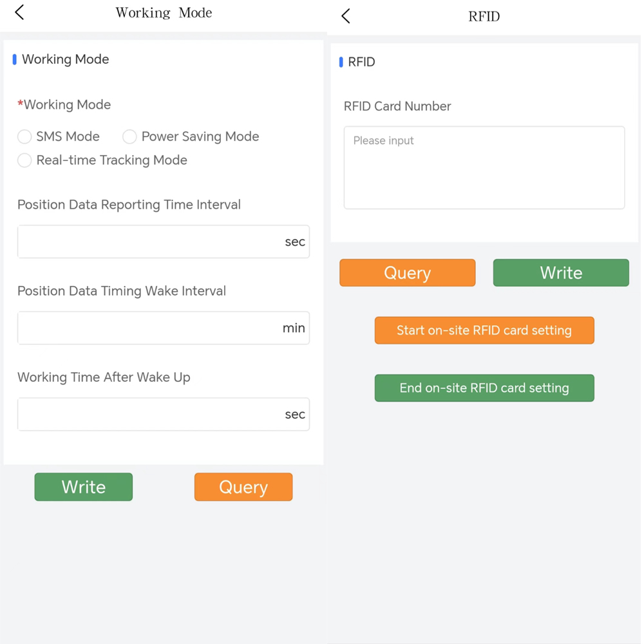This screenshot has width=644, height=644.
Task: Click the Position Data Reporting Time Interval field
Action: (148, 241)
